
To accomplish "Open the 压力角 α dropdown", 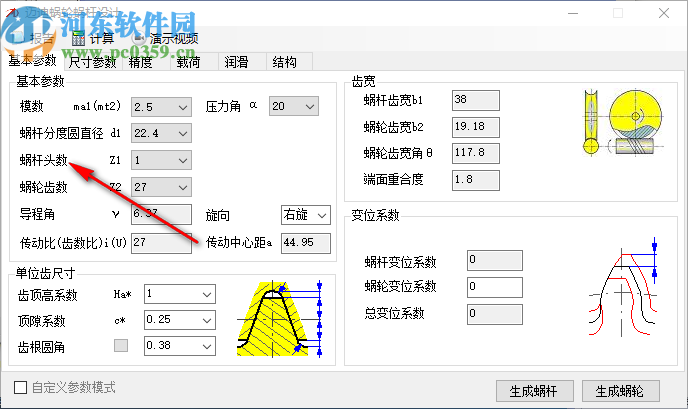I will pos(294,106).
